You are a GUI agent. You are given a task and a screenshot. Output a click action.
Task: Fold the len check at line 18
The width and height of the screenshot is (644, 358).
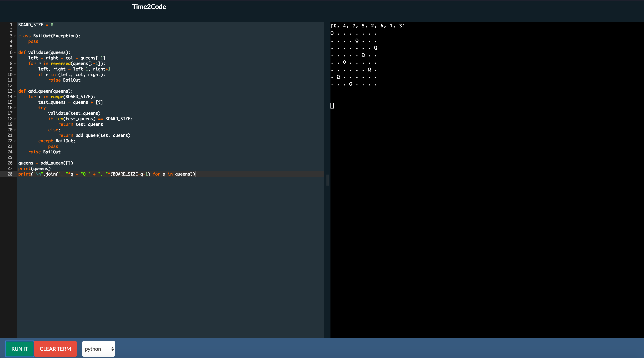(15, 119)
